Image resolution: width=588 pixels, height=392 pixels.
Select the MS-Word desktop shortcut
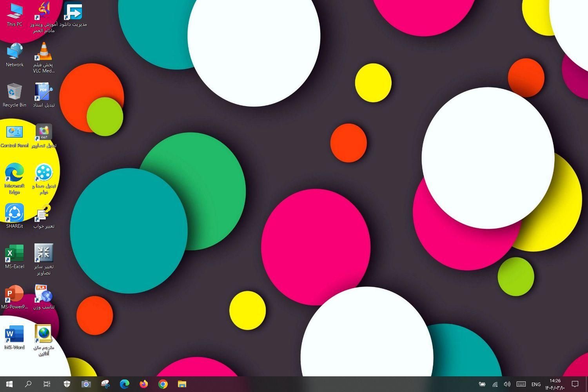15,338
